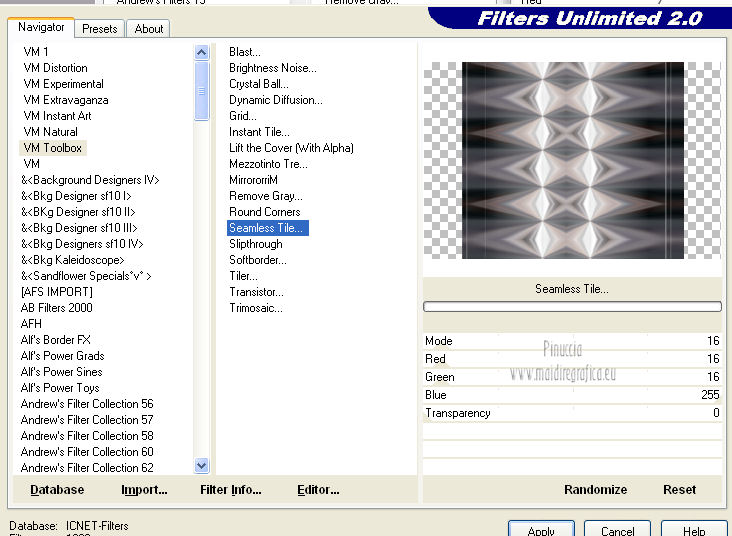Image resolution: width=732 pixels, height=536 pixels.
Task: Click the category list scroll up arrow
Action: pos(201,52)
